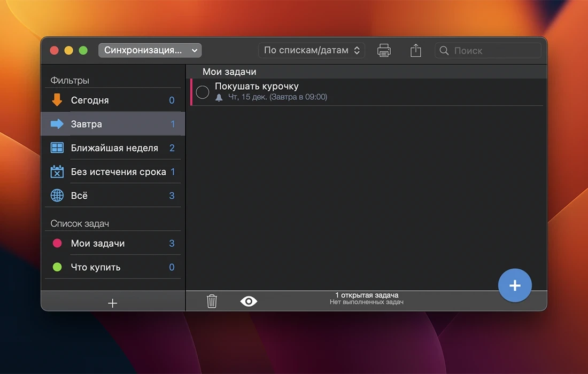Expand the По спискам/датам sort dropdown
The width and height of the screenshot is (588, 374).
312,50
